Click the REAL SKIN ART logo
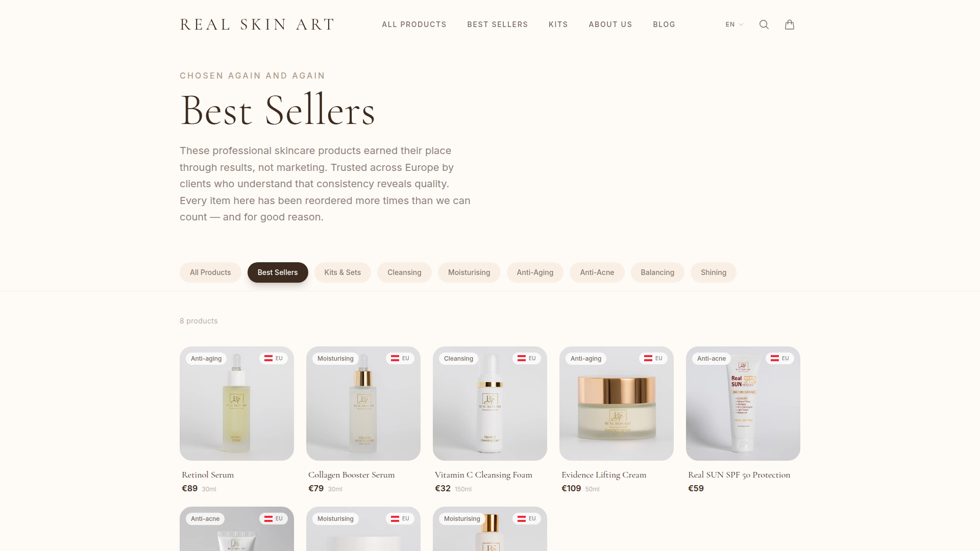 coord(257,24)
